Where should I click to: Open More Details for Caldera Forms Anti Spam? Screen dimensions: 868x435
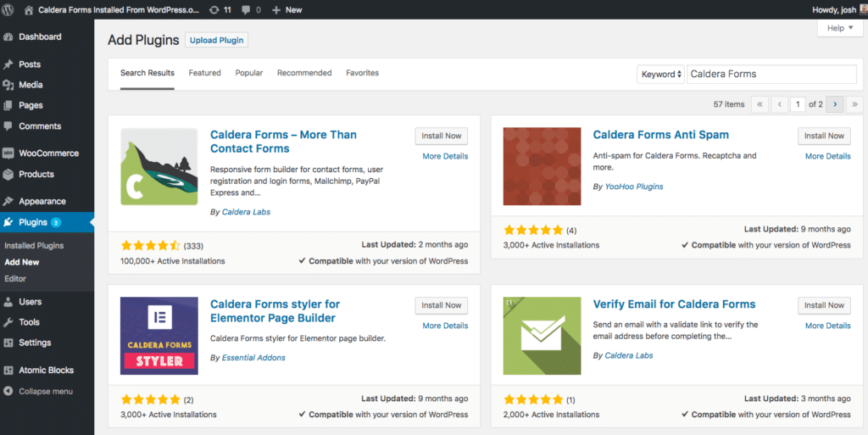click(x=828, y=157)
